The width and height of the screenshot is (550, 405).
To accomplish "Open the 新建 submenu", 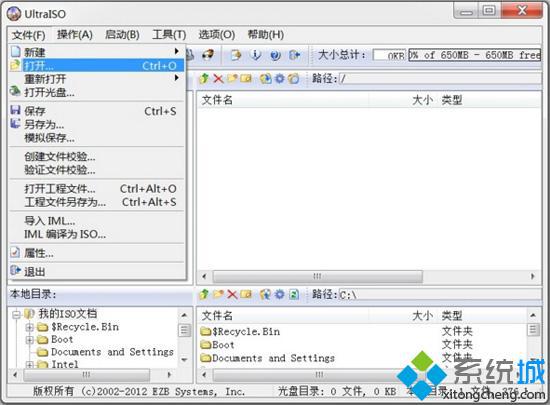I will point(96,52).
